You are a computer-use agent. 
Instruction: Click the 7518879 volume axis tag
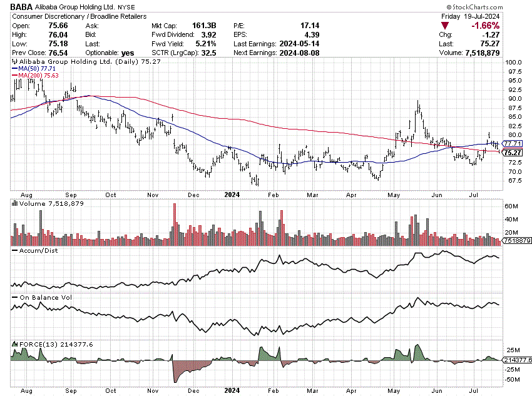click(x=517, y=240)
